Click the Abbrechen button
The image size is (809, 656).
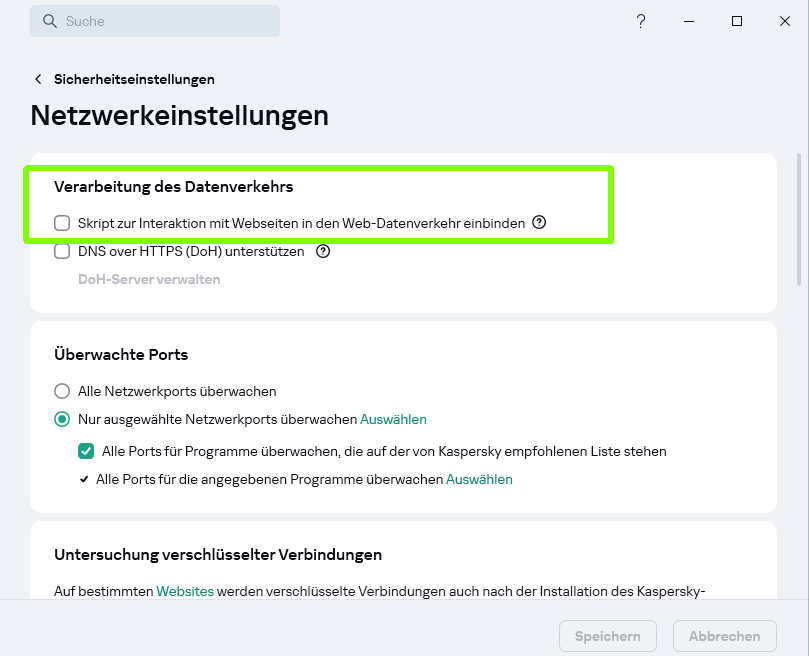724,636
